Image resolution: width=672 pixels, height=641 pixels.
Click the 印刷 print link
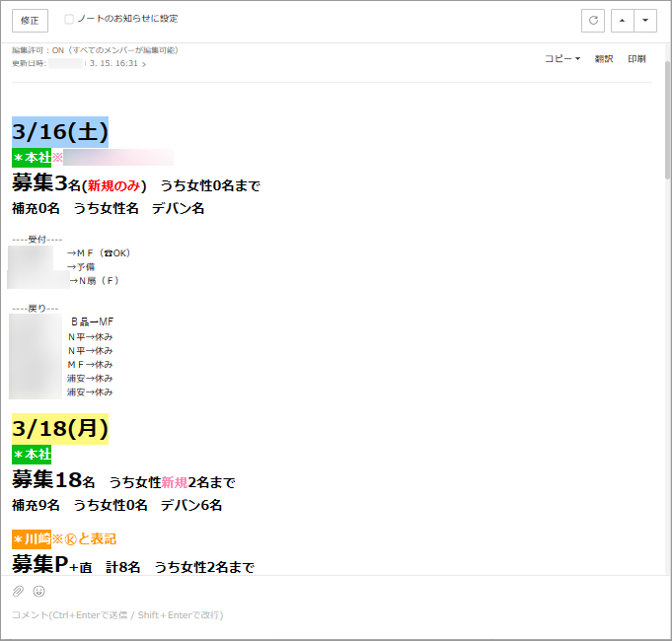636,59
